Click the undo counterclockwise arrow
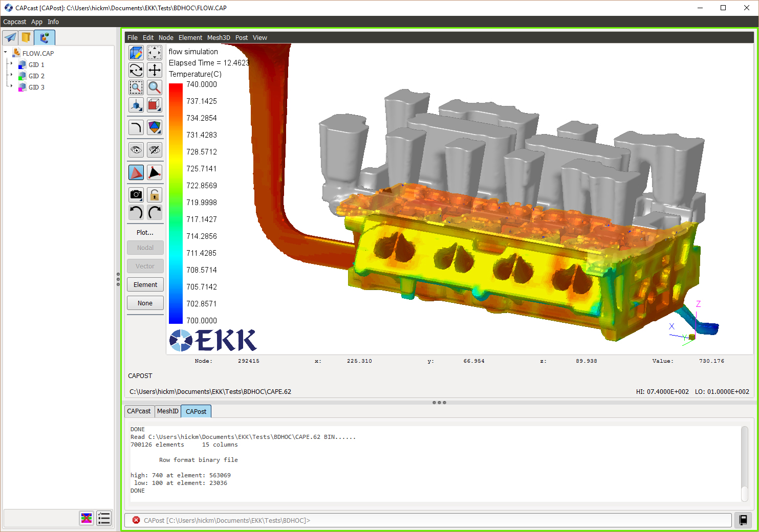Screen dimensions: 759x532 click(136, 212)
